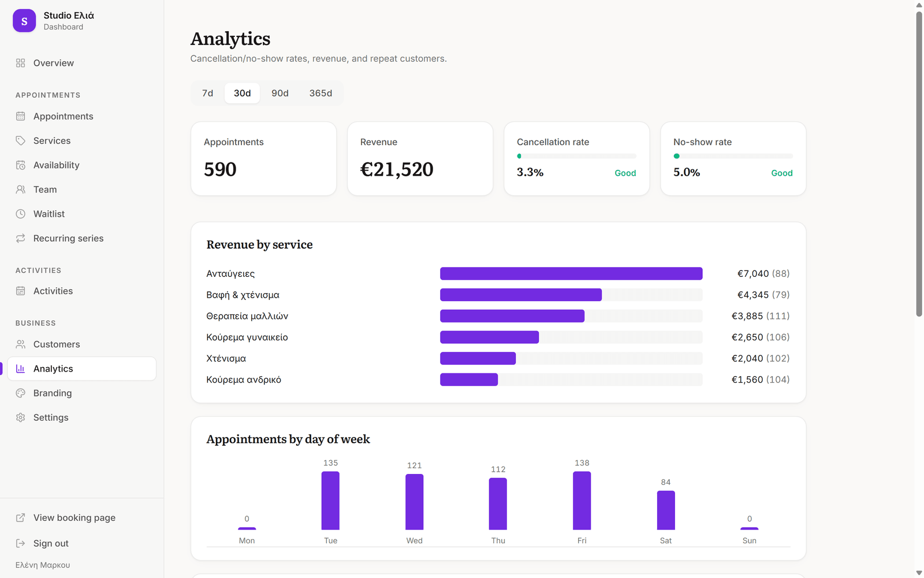Click View booking page link

point(82,518)
